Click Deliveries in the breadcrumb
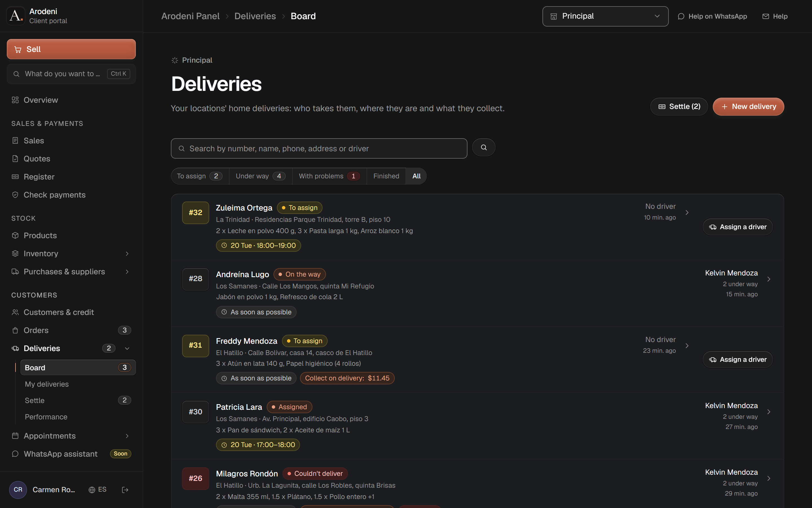 [x=255, y=16]
